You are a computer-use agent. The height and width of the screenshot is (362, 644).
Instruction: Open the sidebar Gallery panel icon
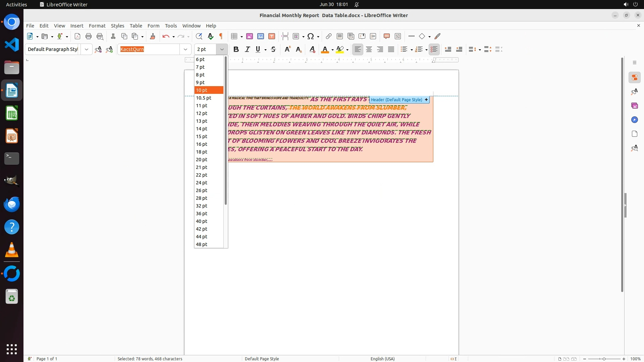[634, 106]
